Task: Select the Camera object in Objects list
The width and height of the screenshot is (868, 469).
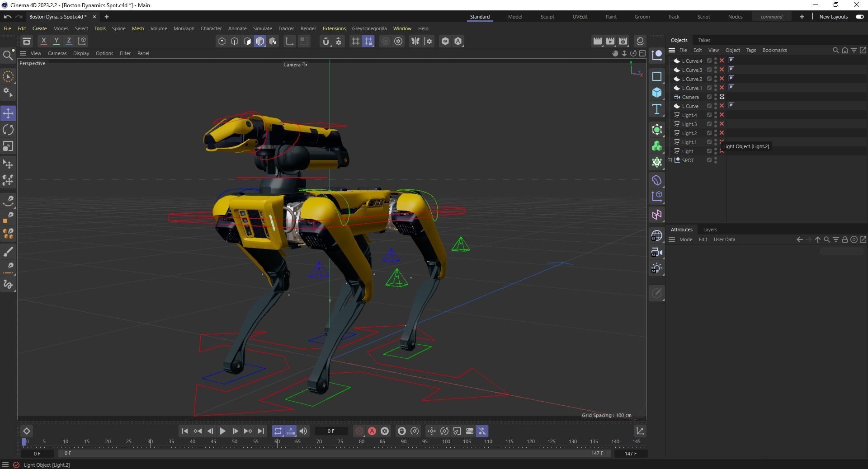Action: click(690, 97)
